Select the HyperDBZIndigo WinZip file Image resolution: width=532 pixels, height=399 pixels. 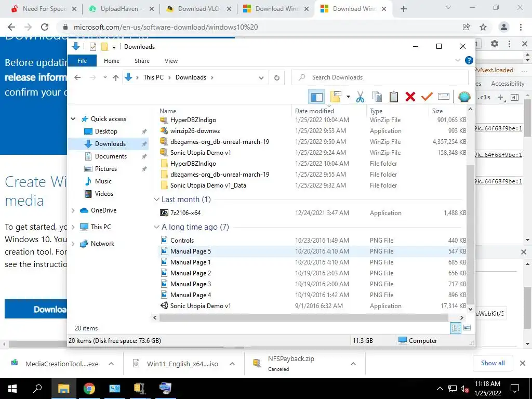coord(193,120)
